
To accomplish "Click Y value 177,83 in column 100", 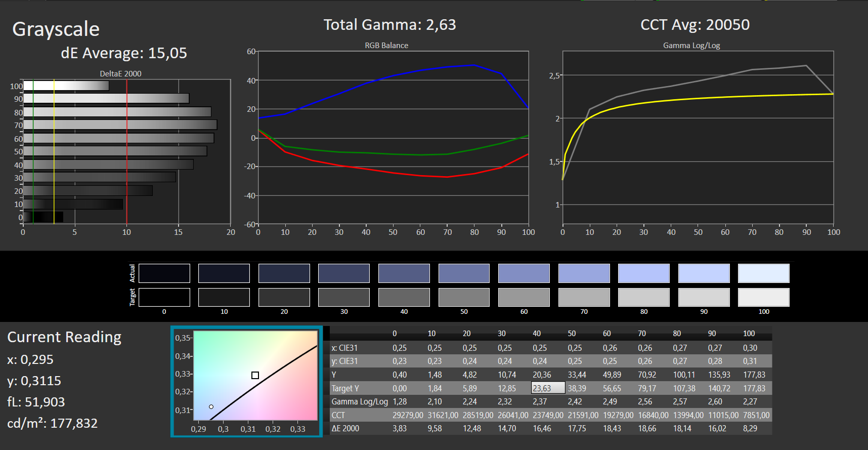I will tap(754, 375).
